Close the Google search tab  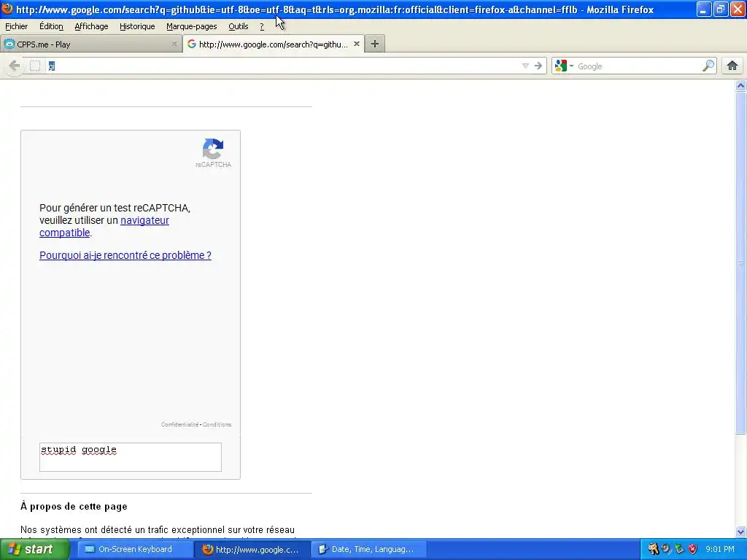click(x=356, y=44)
